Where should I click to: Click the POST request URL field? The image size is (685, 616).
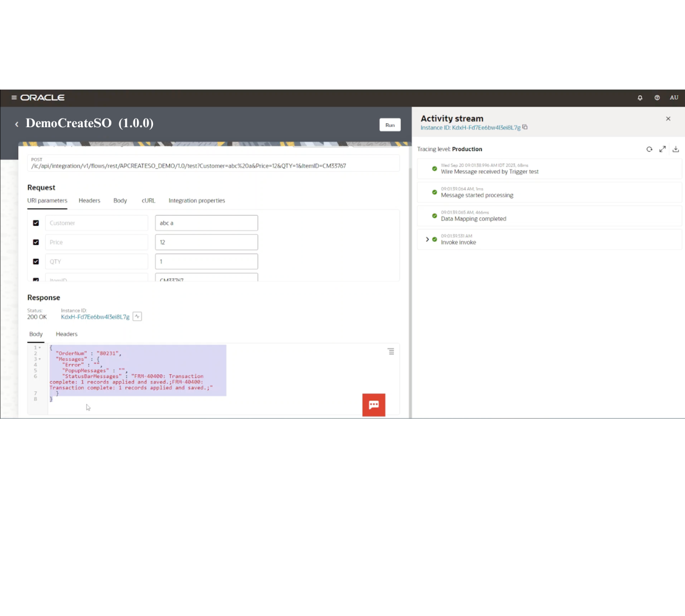pyautogui.click(x=213, y=163)
